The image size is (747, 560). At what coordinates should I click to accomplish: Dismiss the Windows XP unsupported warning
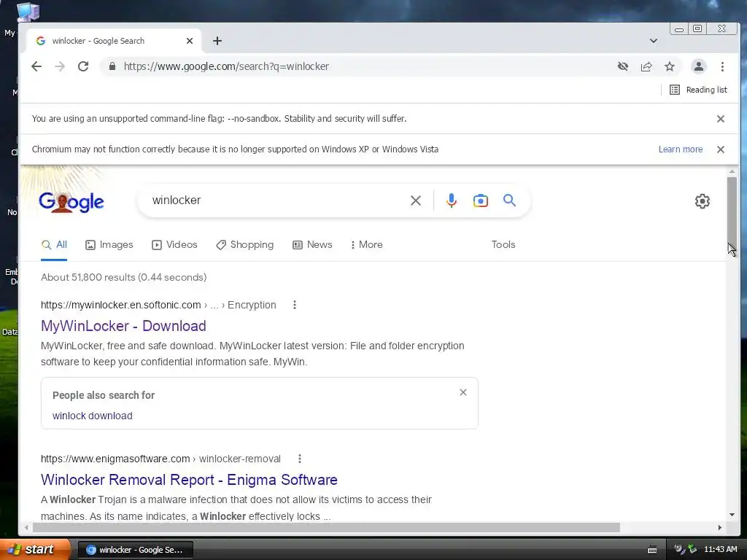(x=721, y=149)
